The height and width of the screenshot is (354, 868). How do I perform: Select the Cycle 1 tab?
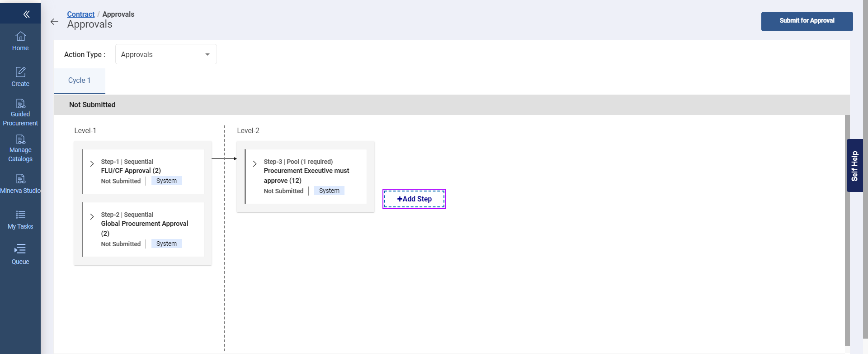pyautogui.click(x=80, y=81)
